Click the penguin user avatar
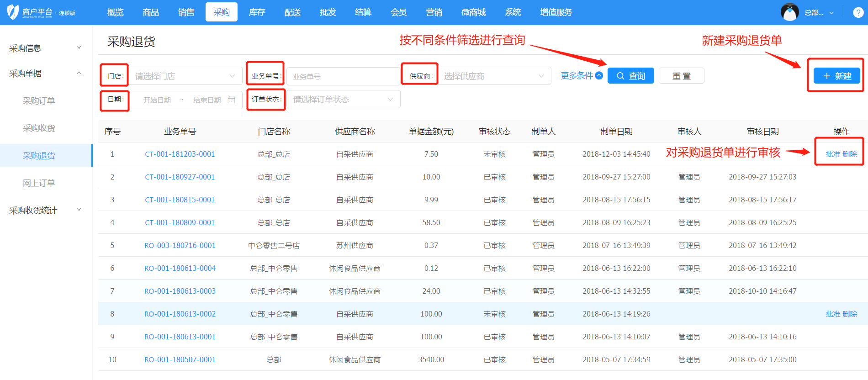This screenshot has width=868, height=380. click(789, 12)
